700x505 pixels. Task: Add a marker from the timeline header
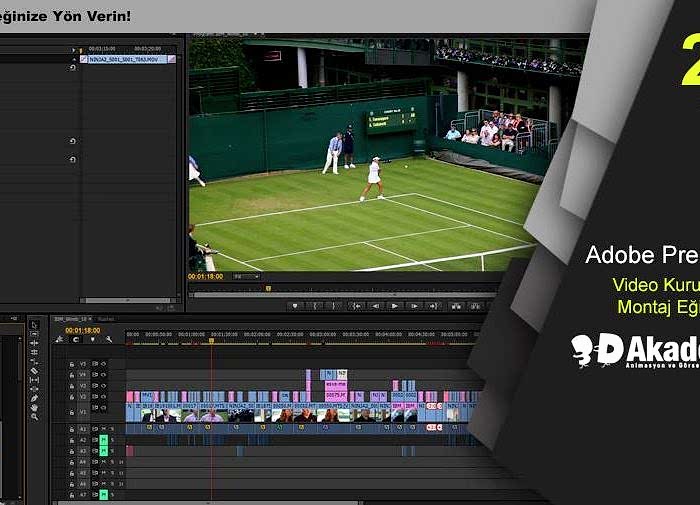[x=92, y=340]
